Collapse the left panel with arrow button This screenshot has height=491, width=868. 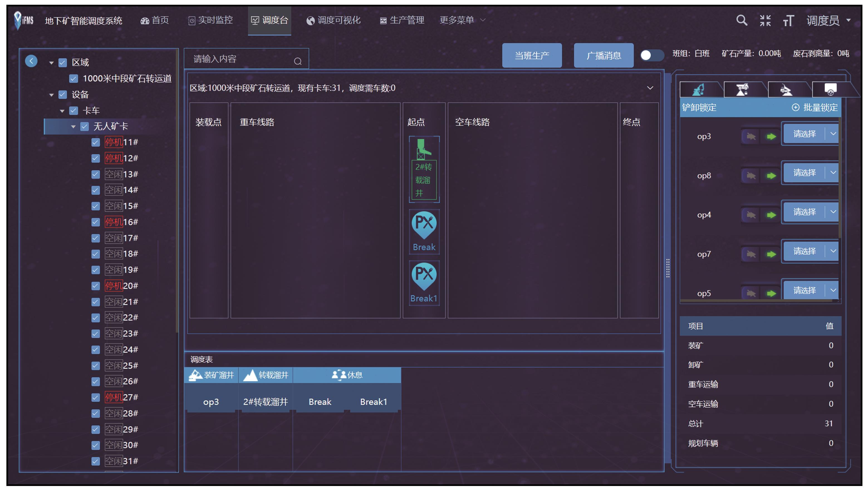(x=31, y=61)
